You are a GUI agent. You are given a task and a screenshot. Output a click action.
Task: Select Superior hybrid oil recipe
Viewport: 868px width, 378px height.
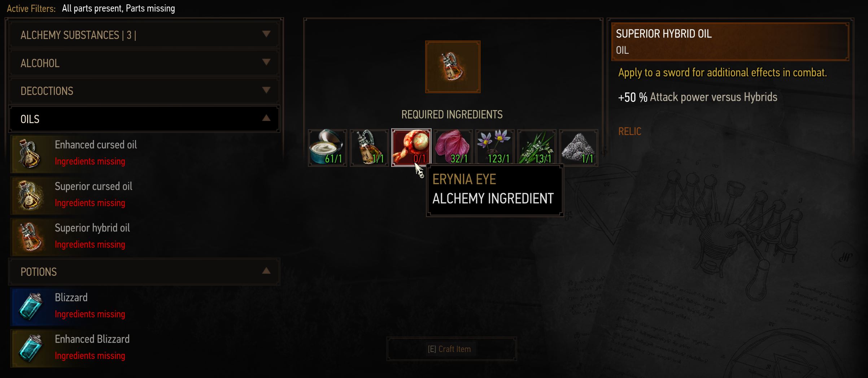pyautogui.click(x=144, y=237)
